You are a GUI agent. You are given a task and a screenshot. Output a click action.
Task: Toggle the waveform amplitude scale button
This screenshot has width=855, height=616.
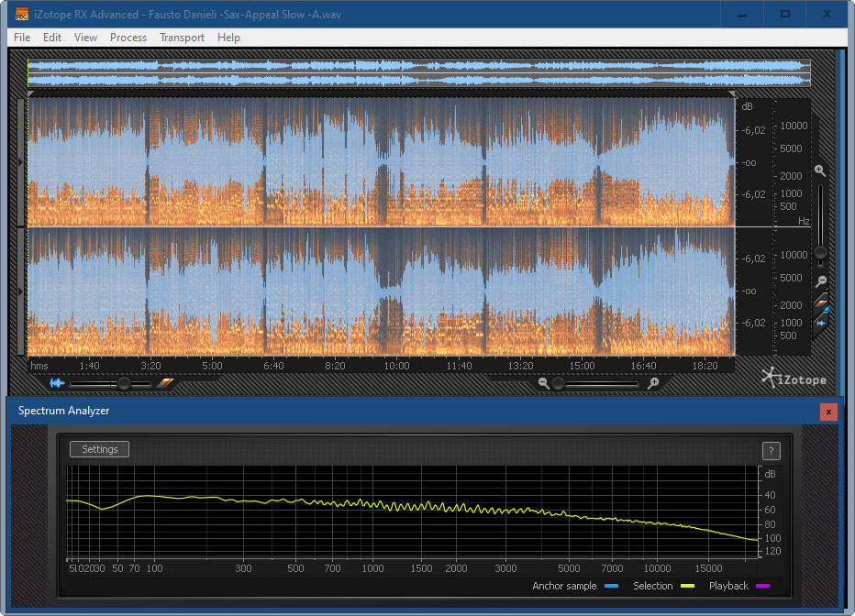[821, 322]
